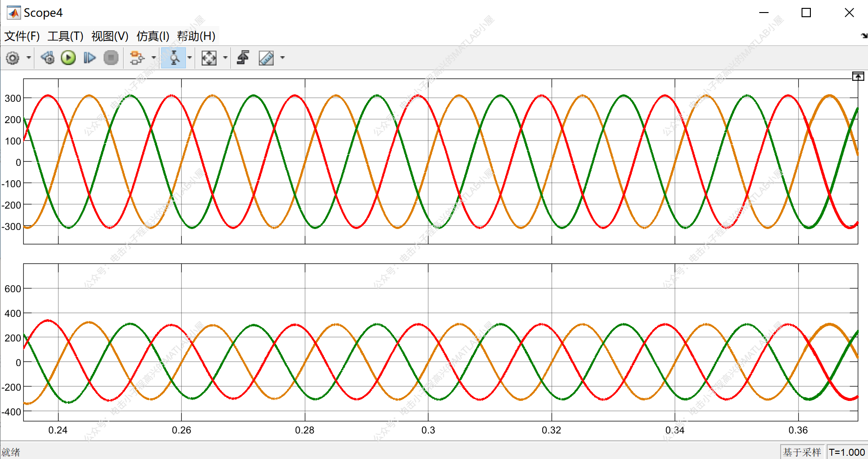Open the 帮助(H) menu

tap(196, 36)
